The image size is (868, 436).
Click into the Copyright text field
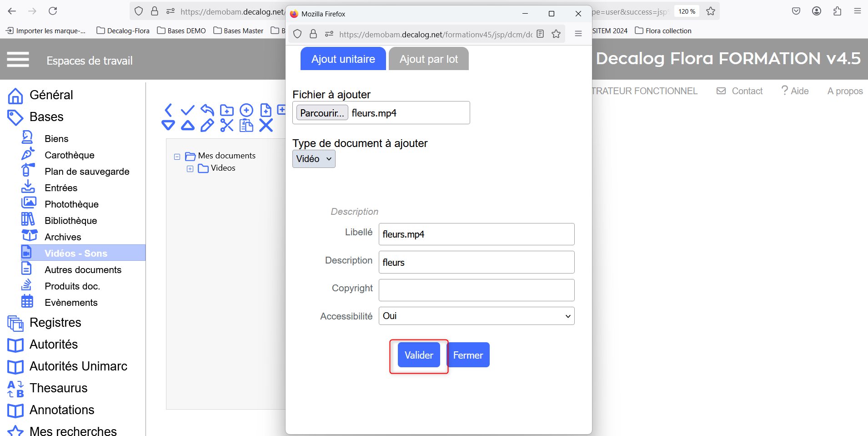tap(476, 290)
